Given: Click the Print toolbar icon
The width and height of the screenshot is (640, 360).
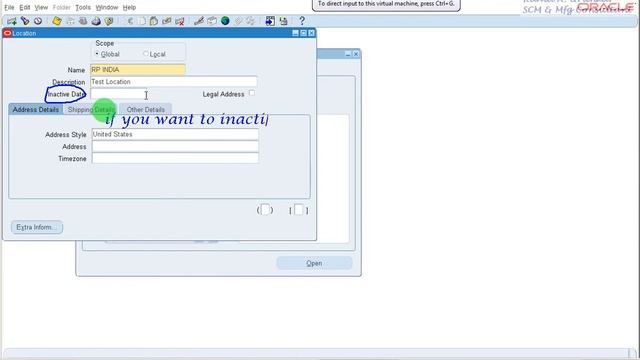Looking at the screenshot, I should point(96,21).
